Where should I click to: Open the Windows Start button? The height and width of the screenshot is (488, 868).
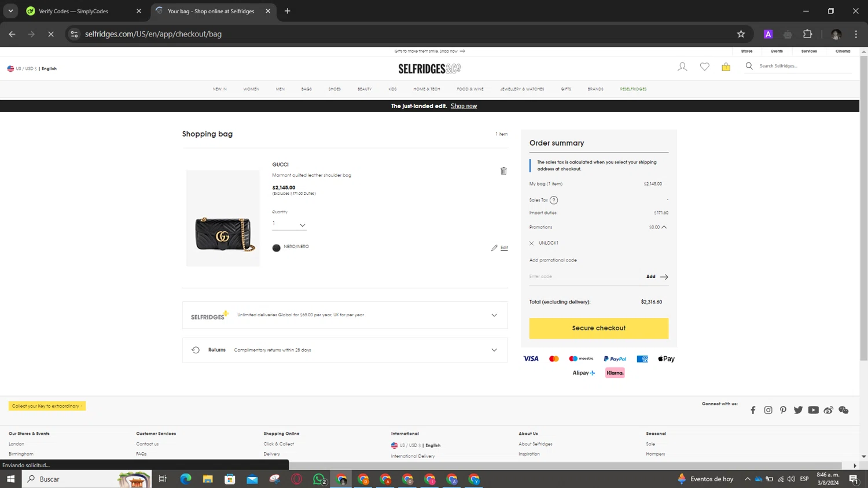[x=10, y=479]
